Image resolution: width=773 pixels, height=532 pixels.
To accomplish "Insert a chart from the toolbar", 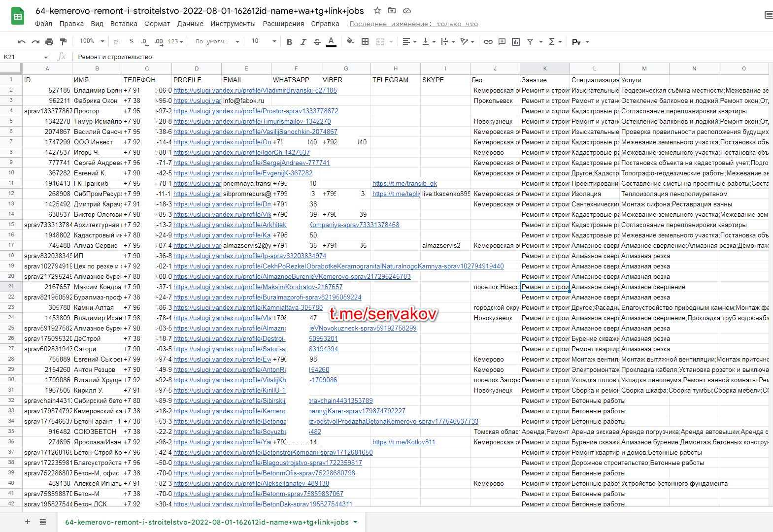I will 516,42.
